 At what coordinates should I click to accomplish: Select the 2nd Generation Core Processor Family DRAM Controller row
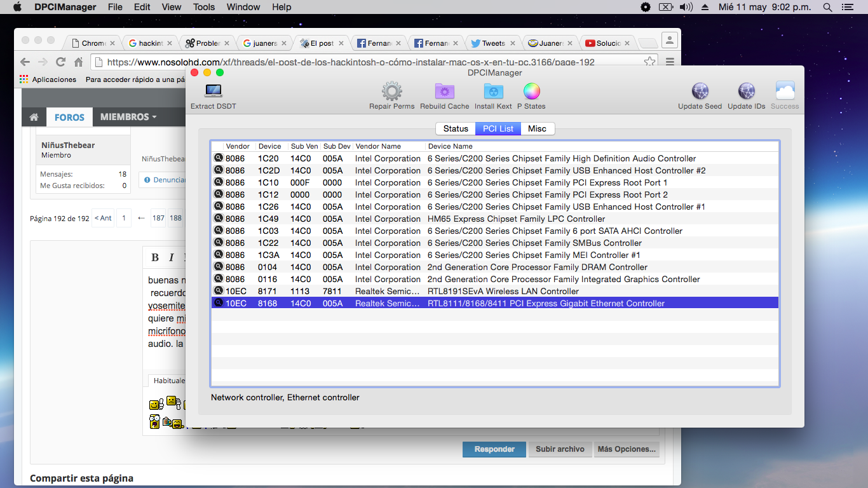coord(495,267)
